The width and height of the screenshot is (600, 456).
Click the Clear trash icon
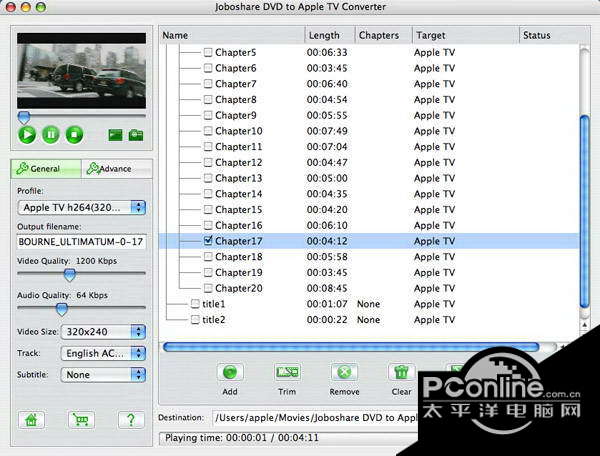401,373
